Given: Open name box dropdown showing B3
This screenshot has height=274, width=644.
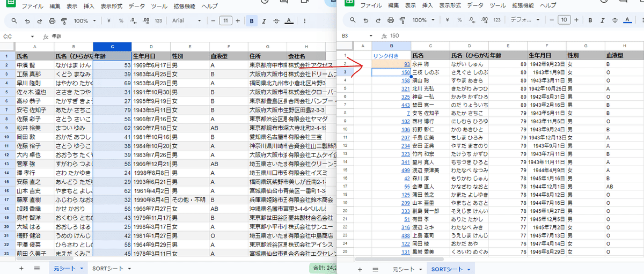Looking at the screenshot, I should 371,35.
